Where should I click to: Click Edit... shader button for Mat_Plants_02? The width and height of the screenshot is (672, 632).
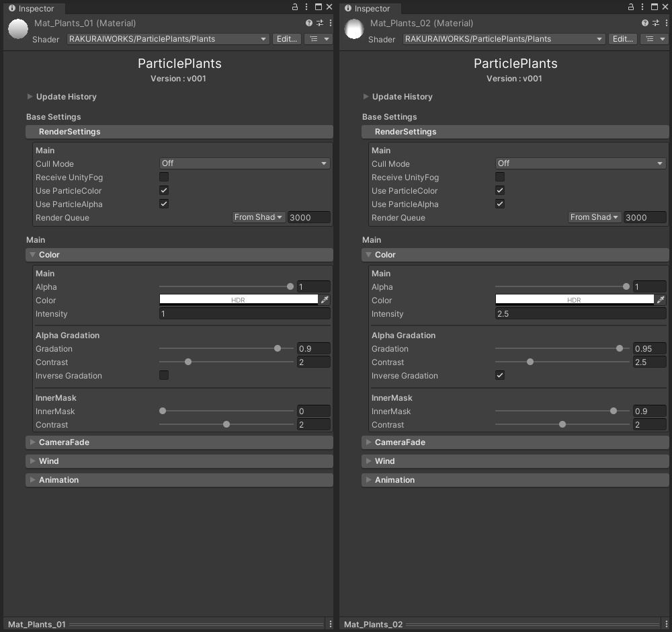pos(623,39)
